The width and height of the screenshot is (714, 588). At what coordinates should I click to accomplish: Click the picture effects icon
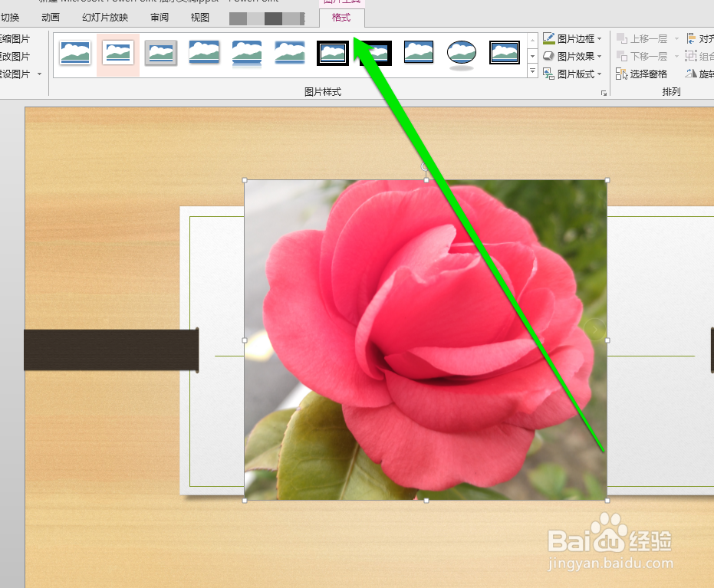548,56
